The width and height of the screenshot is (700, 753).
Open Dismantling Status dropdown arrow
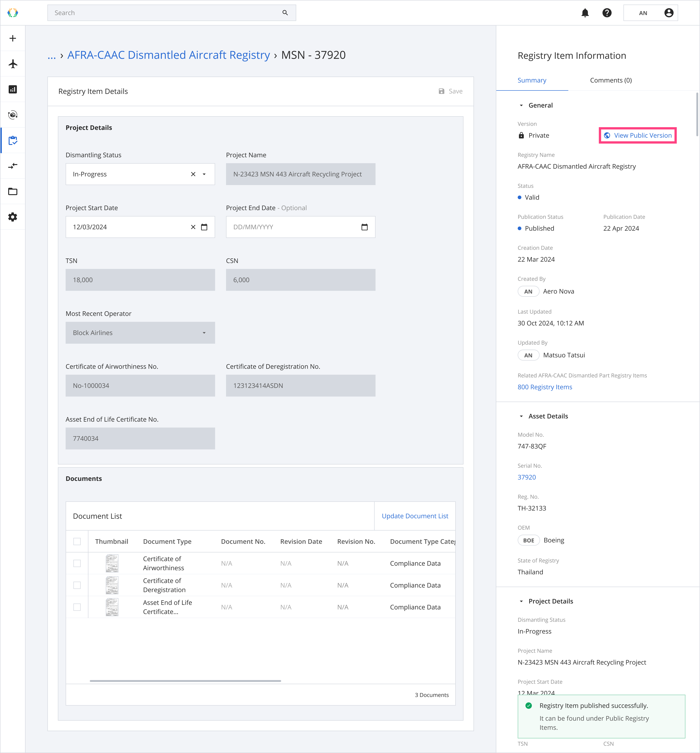[204, 174]
